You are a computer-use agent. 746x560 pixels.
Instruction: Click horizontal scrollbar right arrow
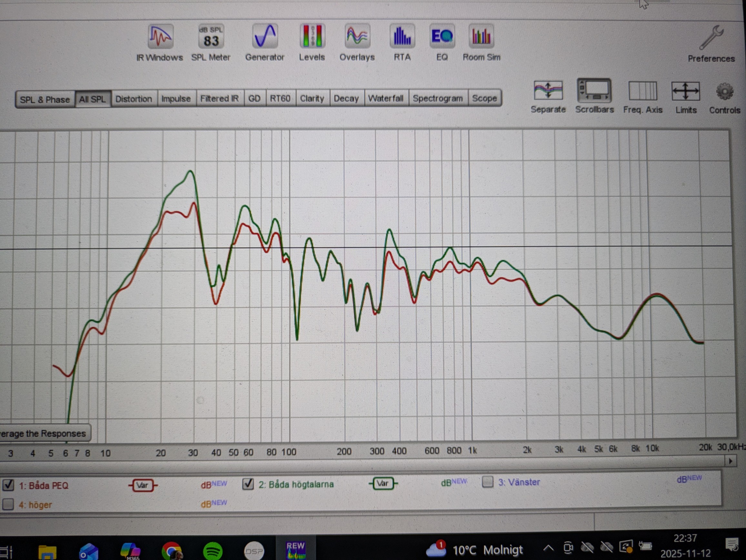730,461
